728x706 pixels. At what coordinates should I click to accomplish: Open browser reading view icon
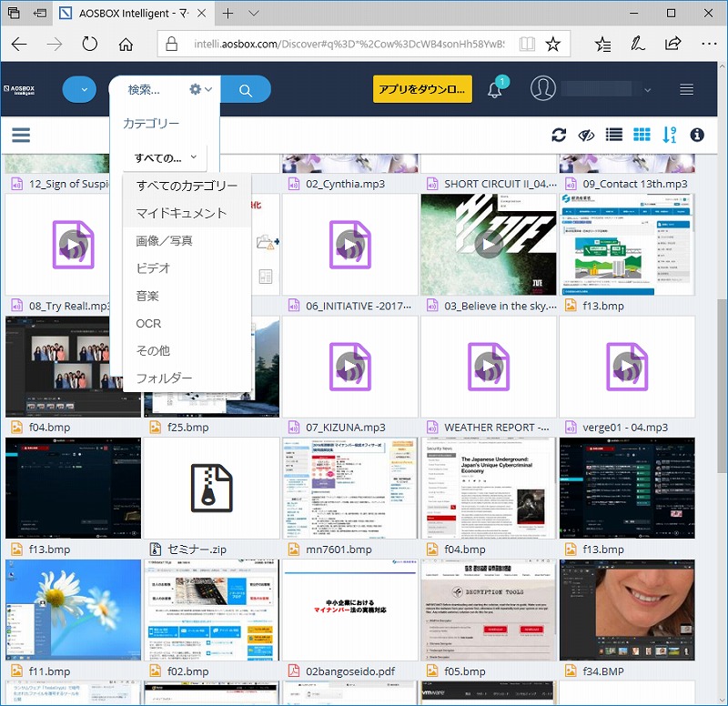[x=527, y=44]
